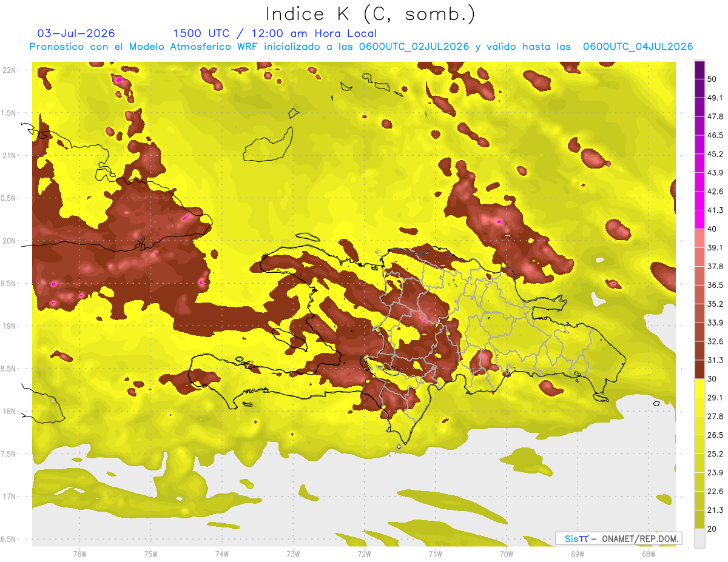Click the "18N" latitude label
Screen dimensions: 728x562
(10, 412)
